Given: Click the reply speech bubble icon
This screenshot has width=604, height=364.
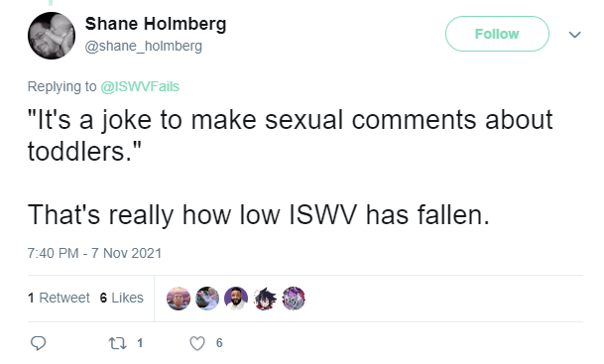Looking at the screenshot, I should click(x=38, y=343).
